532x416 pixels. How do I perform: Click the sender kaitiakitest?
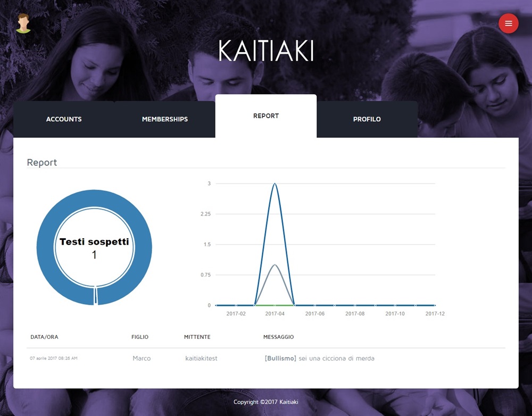201,359
